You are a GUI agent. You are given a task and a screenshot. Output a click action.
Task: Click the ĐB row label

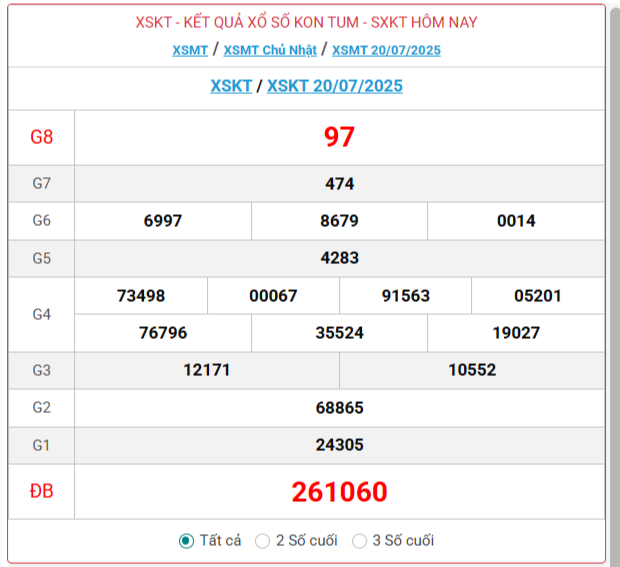pyautogui.click(x=41, y=492)
